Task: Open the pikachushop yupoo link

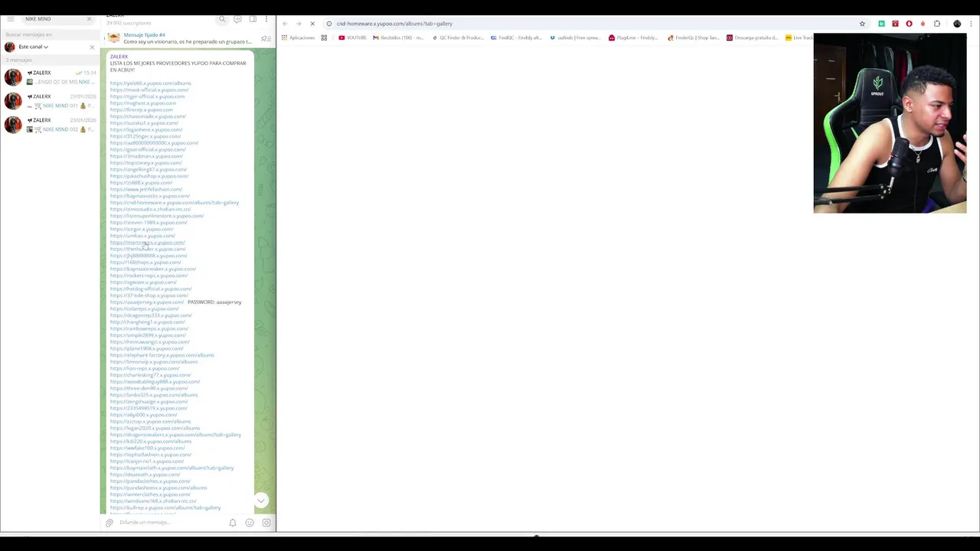Action: tap(149, 176)
